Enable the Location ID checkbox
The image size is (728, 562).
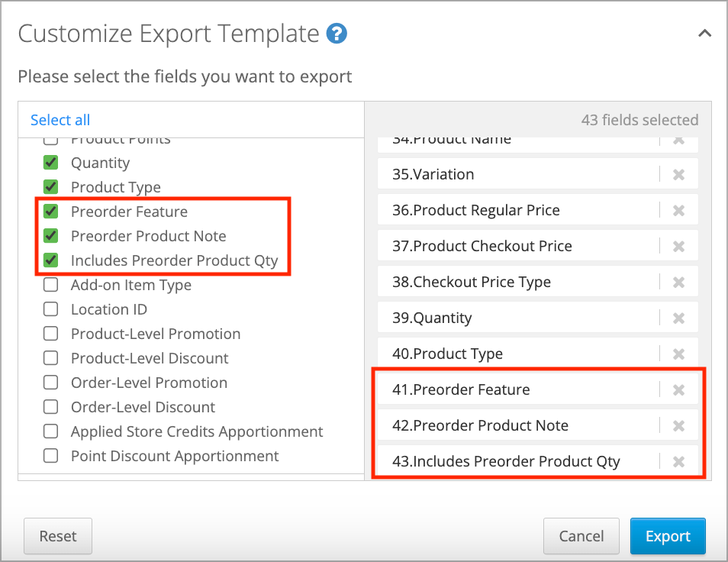[x=50, y=309]
